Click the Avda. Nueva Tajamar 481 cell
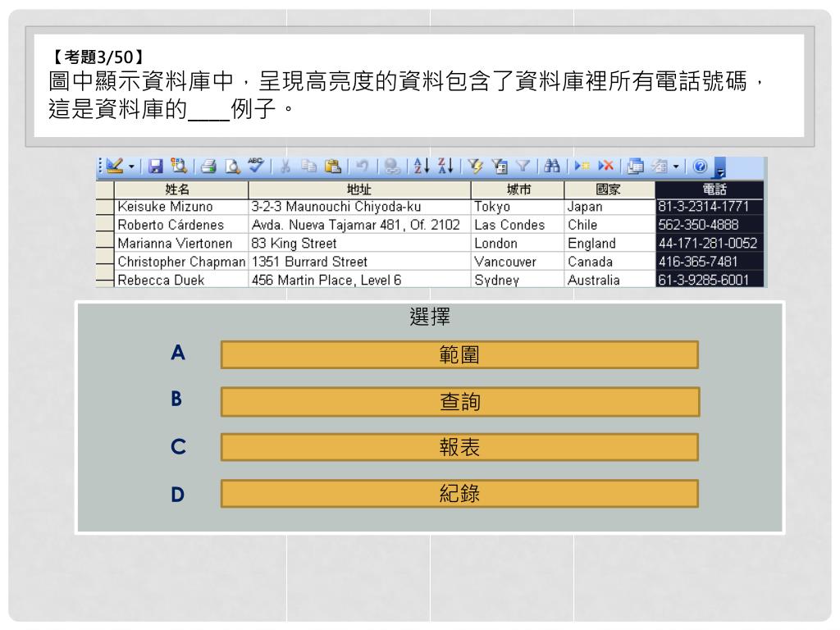840x630 pixels. point(359,225)
